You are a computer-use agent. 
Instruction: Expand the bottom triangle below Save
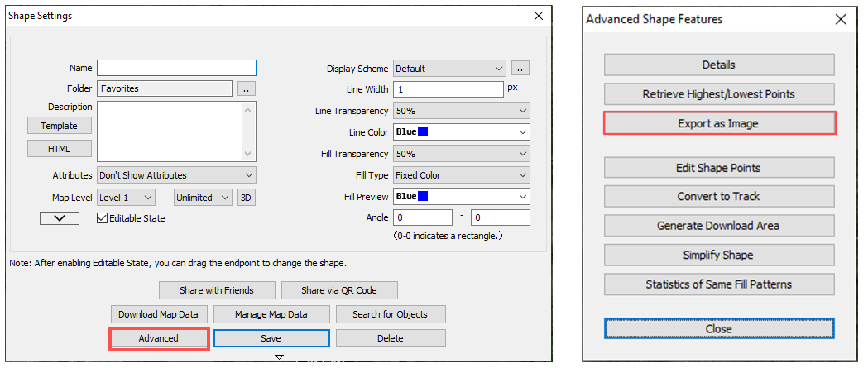(279, 357)
